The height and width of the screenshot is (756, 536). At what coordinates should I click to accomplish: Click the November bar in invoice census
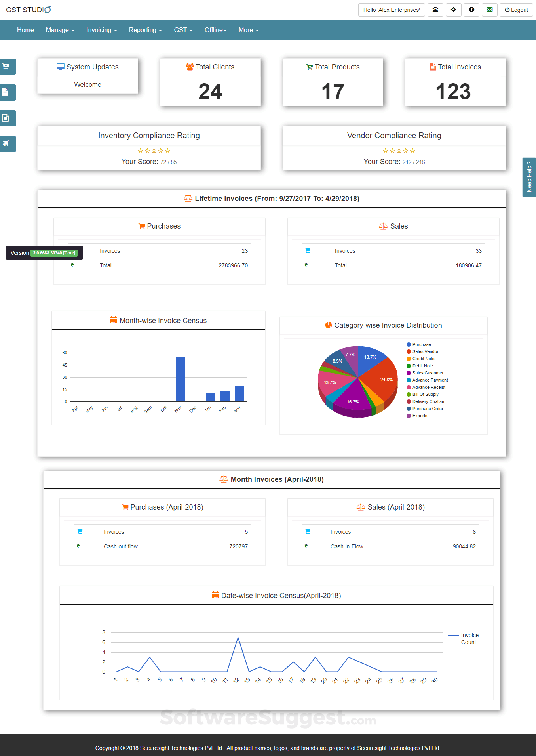[181, 379]
